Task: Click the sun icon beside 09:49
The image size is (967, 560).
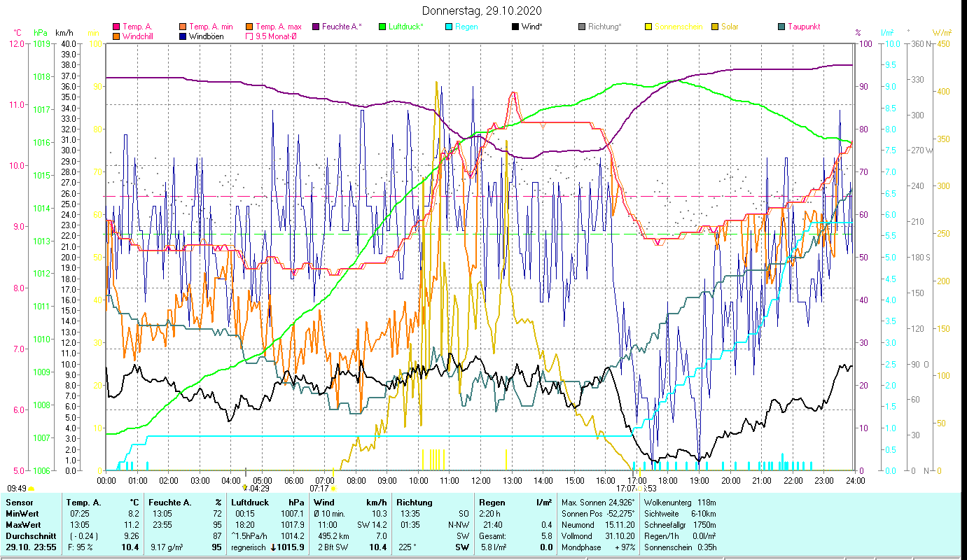Action: [31, 489]
